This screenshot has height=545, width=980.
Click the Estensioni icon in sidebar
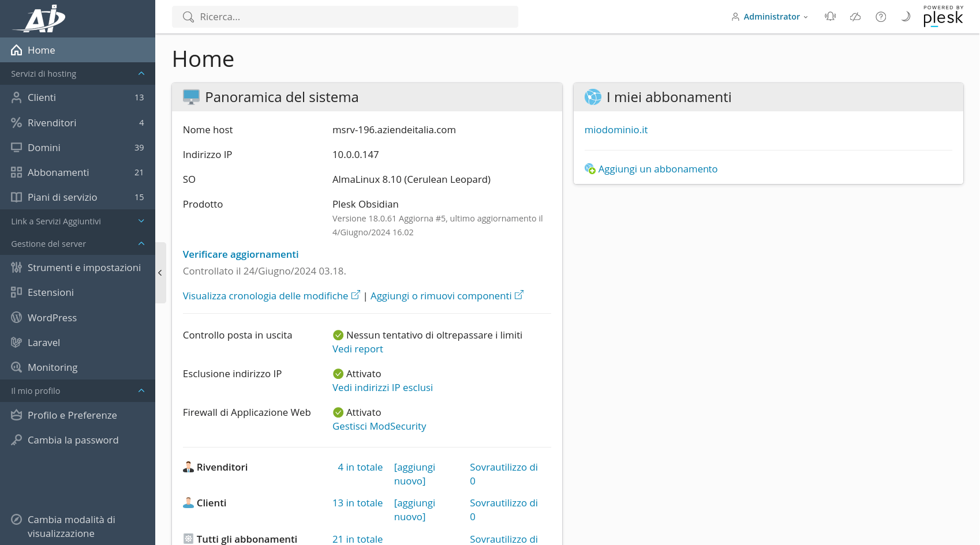click(16, 292)
